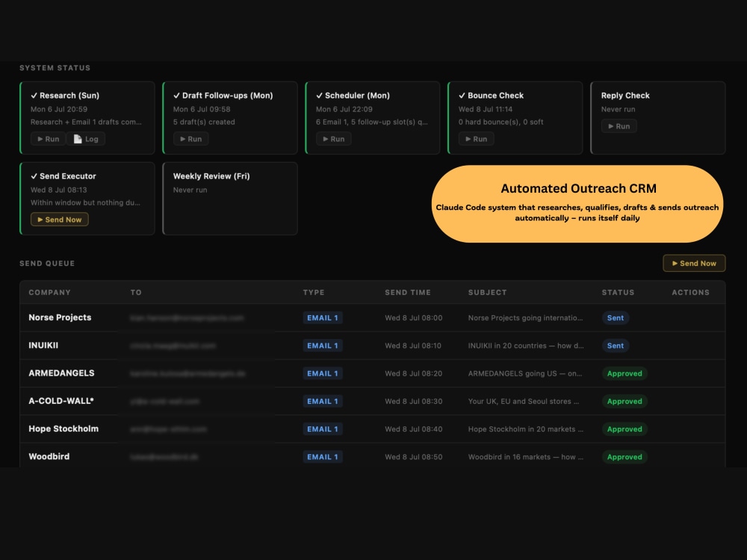Screen dimensions: 747x560
Task: Click the blurred recipient email for Norse Projects
Action: tap(187, 317)
